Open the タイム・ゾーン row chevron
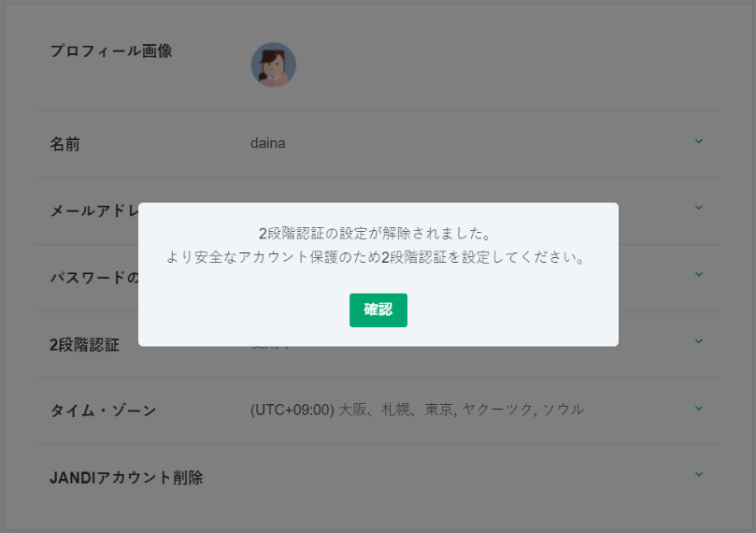The height and width of the screenshot is (533, 756). click(x=698, y=409)
